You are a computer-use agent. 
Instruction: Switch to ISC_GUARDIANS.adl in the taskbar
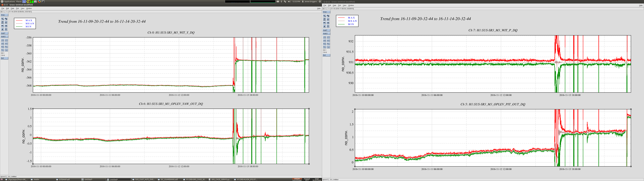(169, 179)
